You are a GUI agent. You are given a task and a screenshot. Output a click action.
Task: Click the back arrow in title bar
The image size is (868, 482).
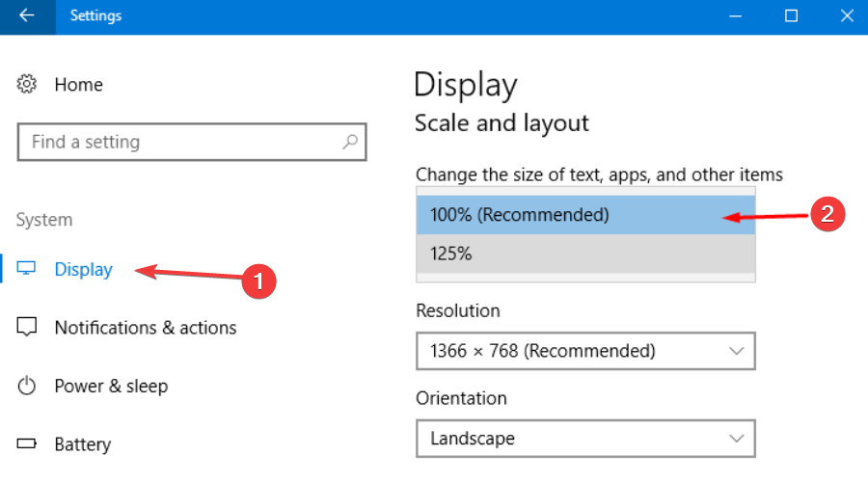tap(26, 16)
